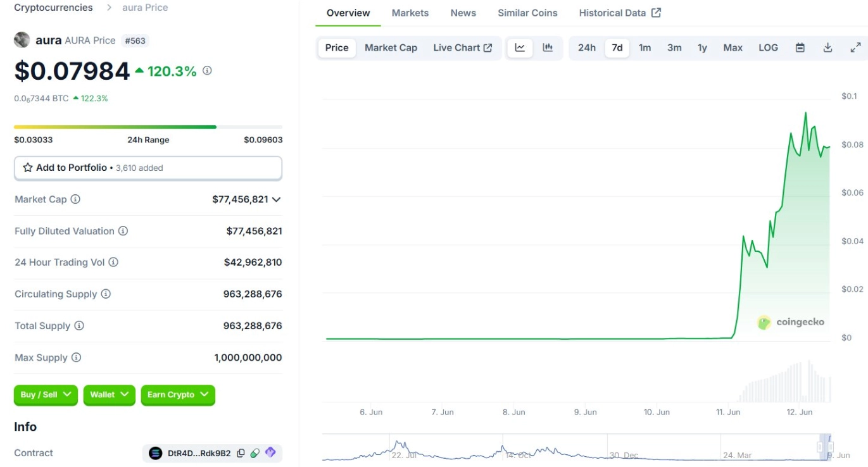Expand the Market Cap value chevron
Screen dimensions: 868x467
276,199
